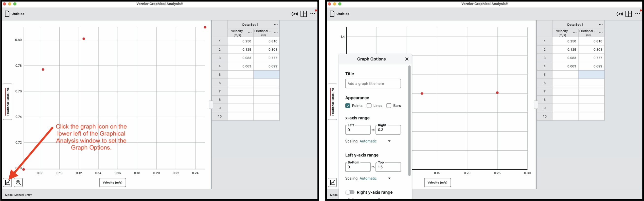Screen dimensions: 644x201
Task: Enable the Lines checkbox
Action: point(369,106)
